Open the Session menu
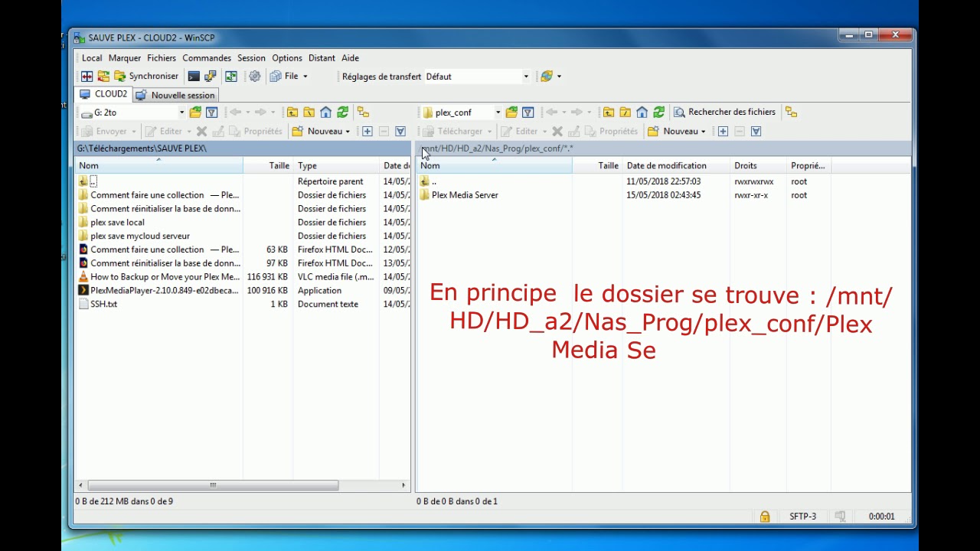 (x=251, y=58)
